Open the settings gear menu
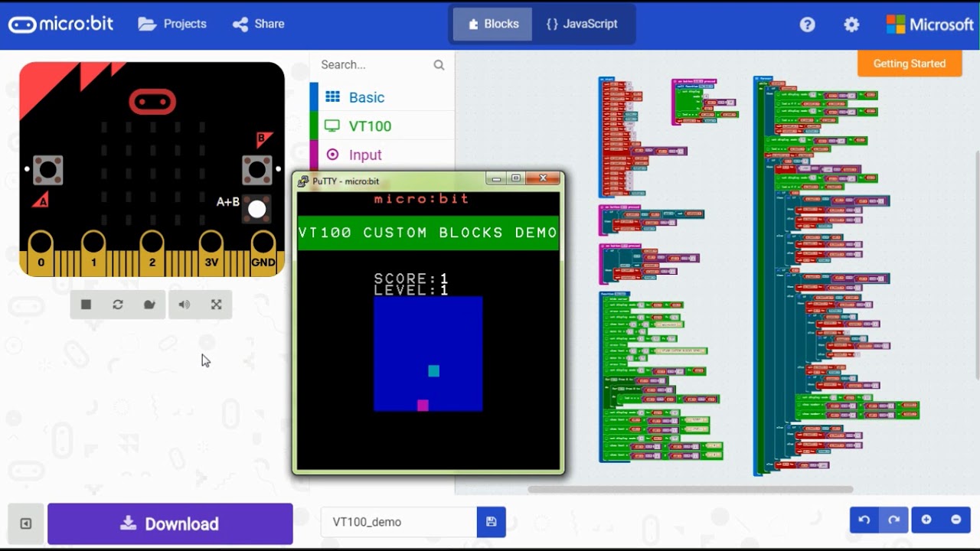Viewport: 980px width, 551px height. pos(851,24)
